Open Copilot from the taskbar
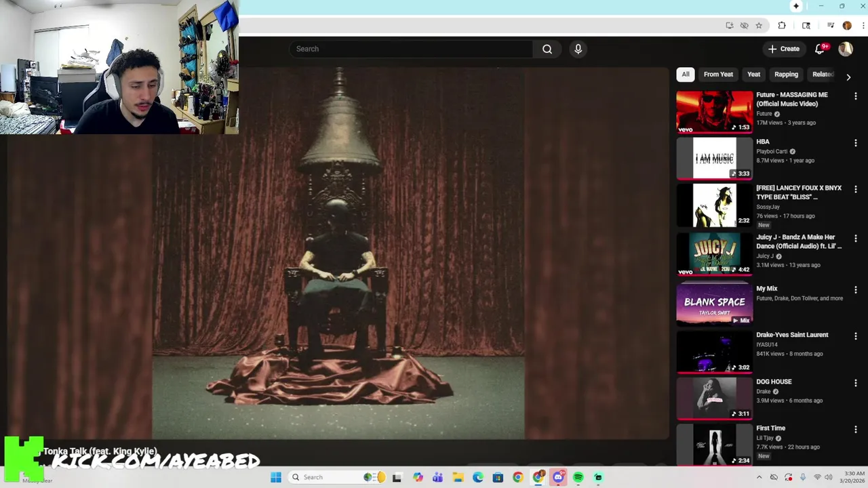This screenshot has width=868, height=488. tap(418, 477)
